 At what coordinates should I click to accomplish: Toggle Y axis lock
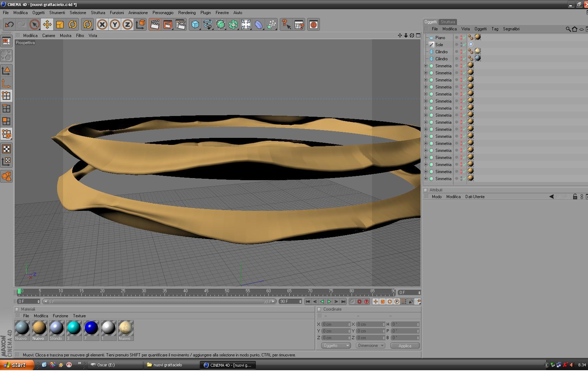[115, 25]
